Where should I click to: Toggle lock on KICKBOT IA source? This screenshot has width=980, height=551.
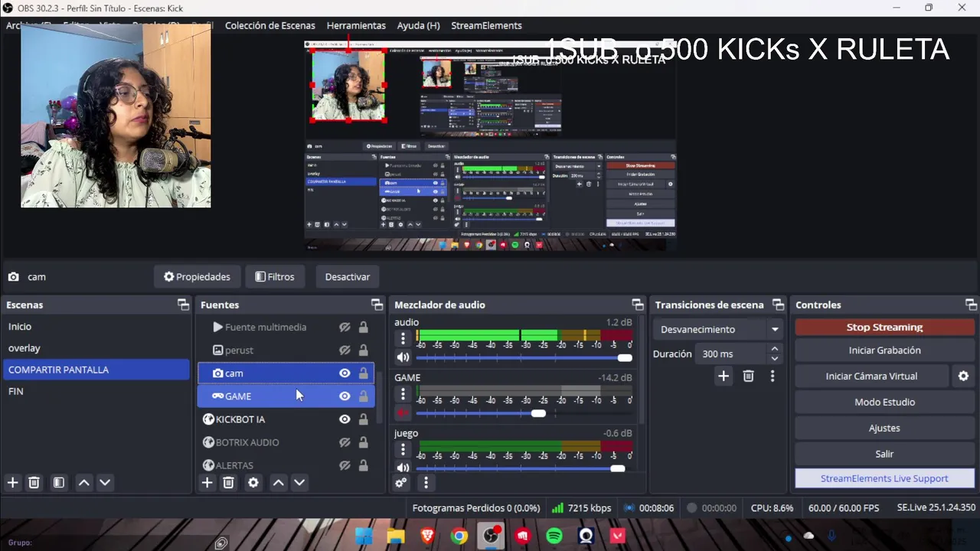(363, 419)
